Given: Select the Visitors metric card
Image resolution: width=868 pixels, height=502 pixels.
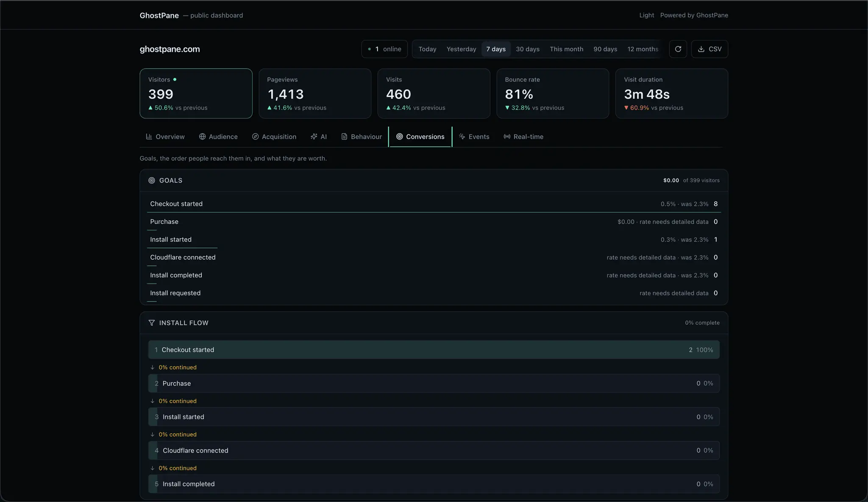Looking at the screenshot, I should 196,93.
